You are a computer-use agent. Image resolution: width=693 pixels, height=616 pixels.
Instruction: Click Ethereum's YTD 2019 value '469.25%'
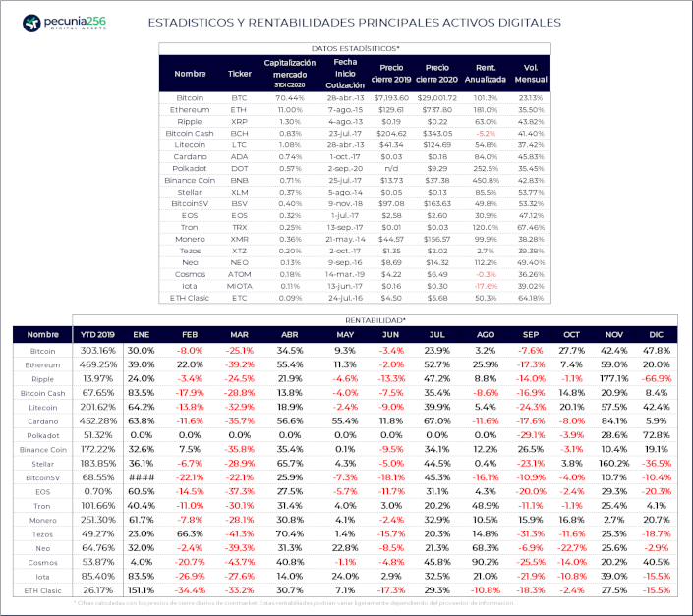pyautogui.click(x=97, y=364)
